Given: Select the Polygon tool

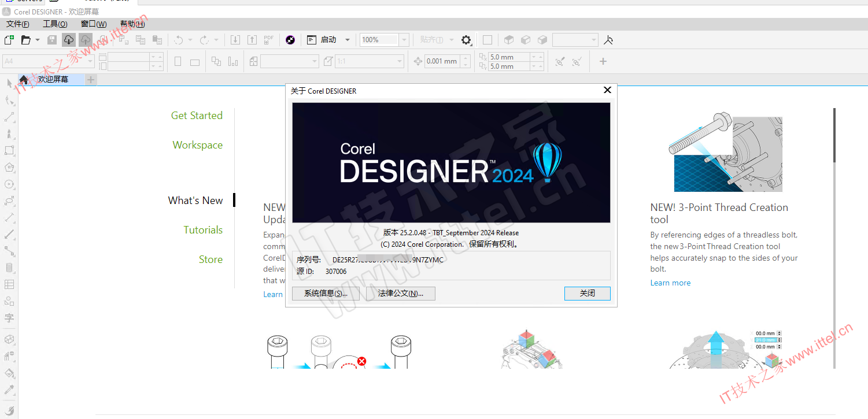Looking at the screenshot, I should click(9, 168).
